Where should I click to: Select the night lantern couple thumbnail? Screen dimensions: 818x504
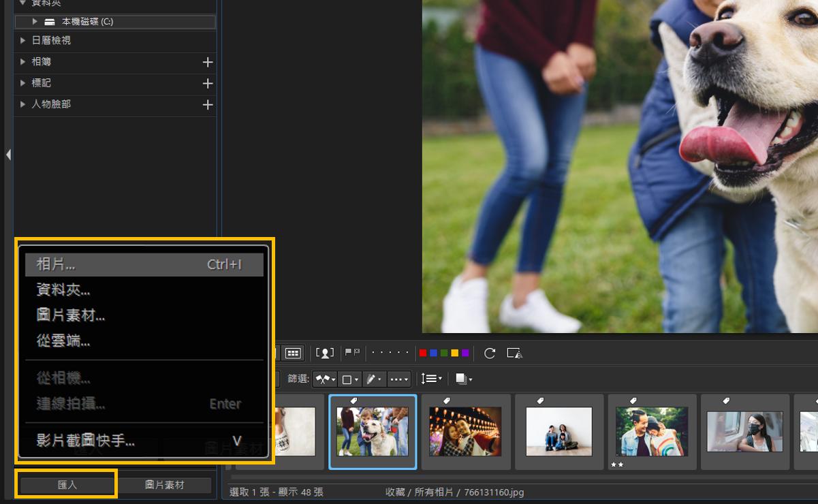click(465, 431)
